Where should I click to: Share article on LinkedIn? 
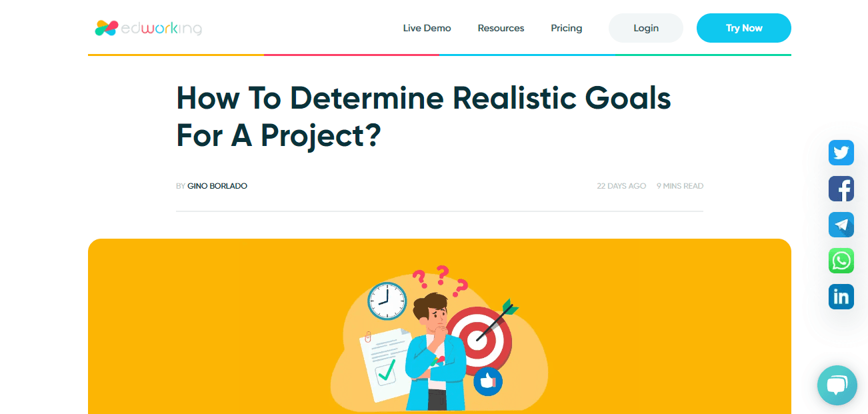(841, 297)
